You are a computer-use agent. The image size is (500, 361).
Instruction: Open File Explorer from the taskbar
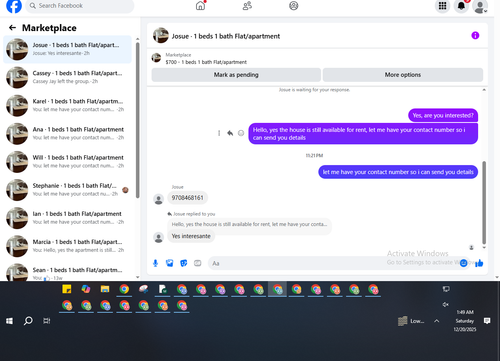[x=105, y=289]
